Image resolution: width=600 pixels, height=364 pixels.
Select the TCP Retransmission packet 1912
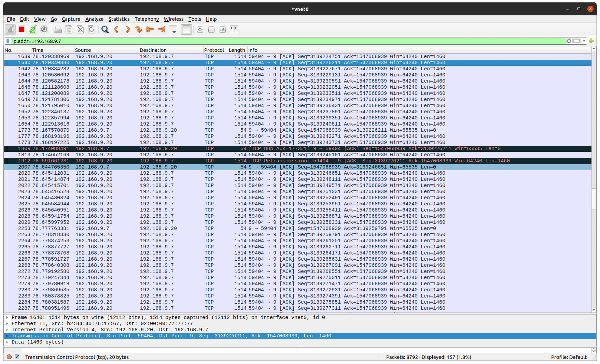[x=239, y=161]
